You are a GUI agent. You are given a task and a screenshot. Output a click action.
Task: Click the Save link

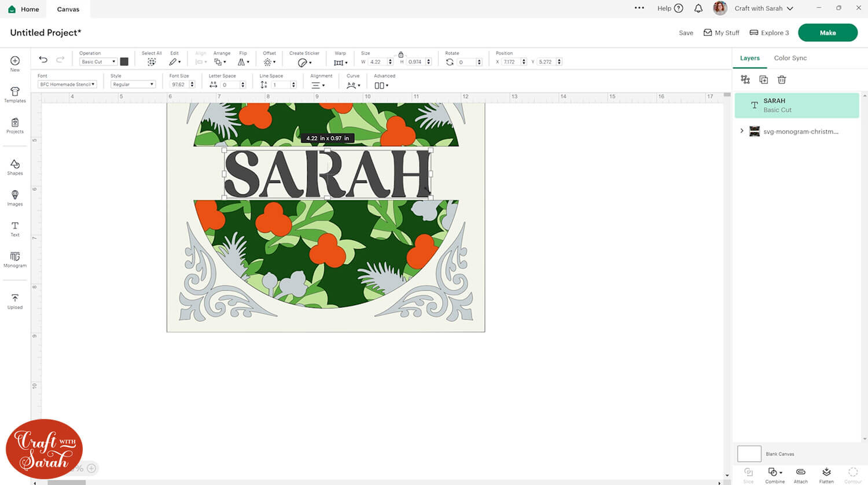click(686, 33)
